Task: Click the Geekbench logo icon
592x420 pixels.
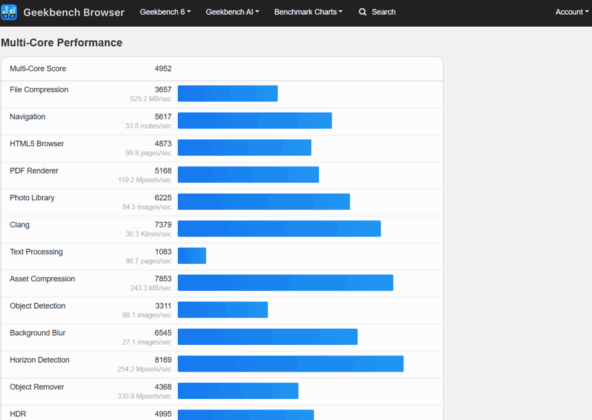Action: tap(9, 12)
